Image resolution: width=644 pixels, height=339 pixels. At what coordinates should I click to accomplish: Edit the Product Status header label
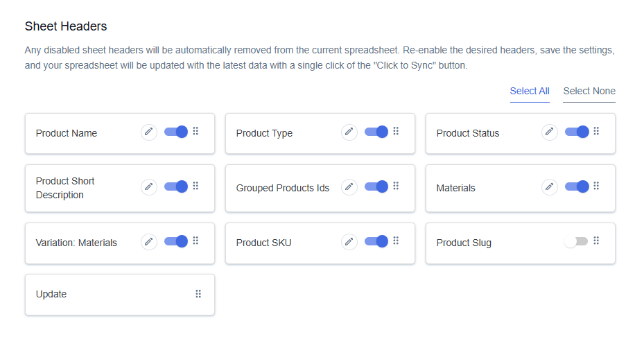550,132
